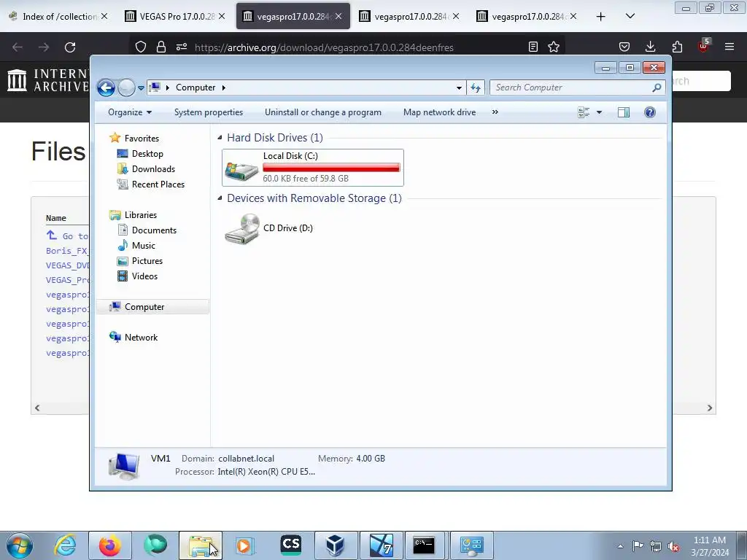Screen dimensions: 747x560
Task: Select Favorites in the navigation pane
Action: 142,139
